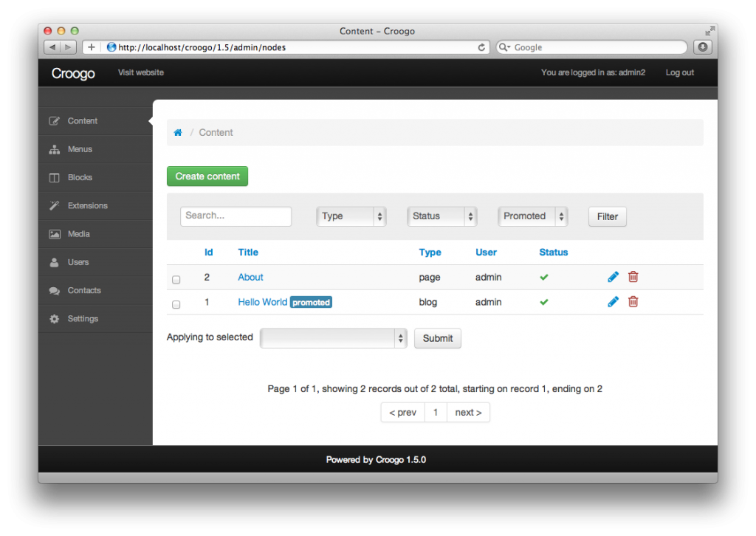Click the Blocks columns icon
The width and height of the screenshot is (756, 536).
(55, 177)
